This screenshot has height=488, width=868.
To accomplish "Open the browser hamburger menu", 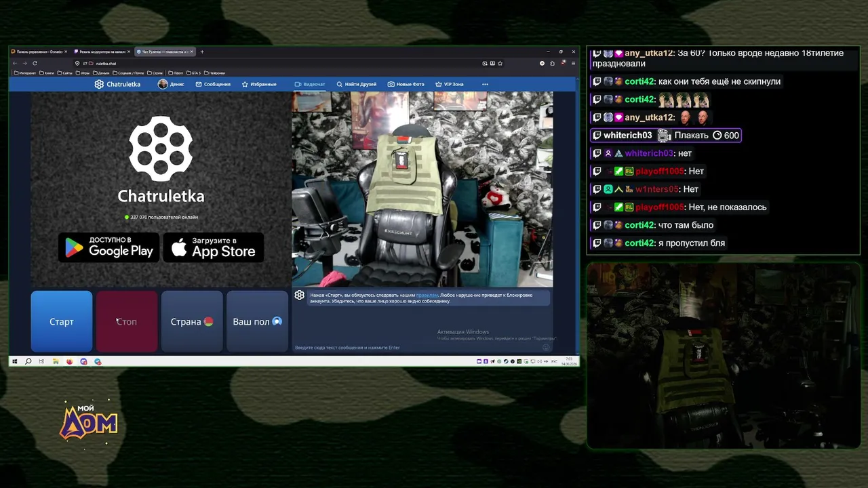I will point(572,63).
